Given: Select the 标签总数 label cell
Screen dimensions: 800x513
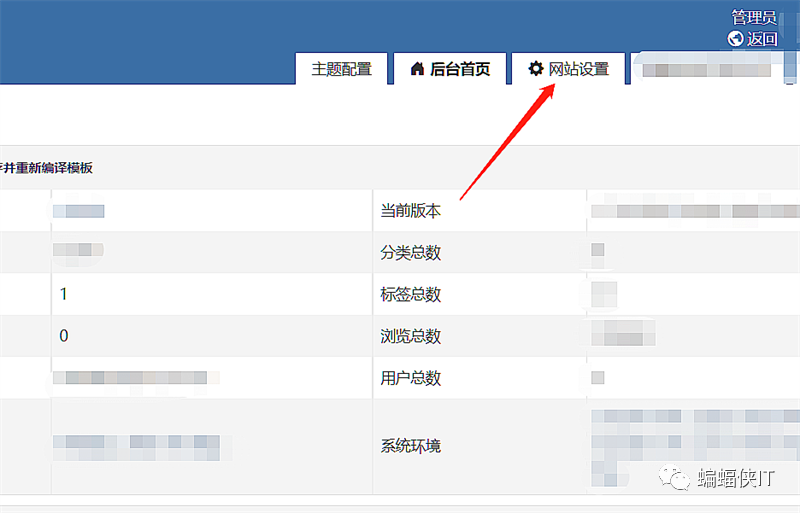Looking at the screenshot, I should click(480, 294).
